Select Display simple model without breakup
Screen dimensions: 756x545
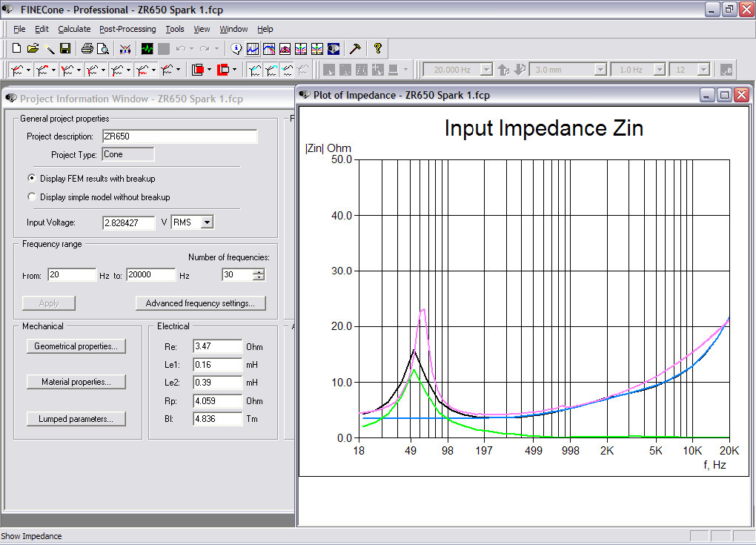[32, 196]
